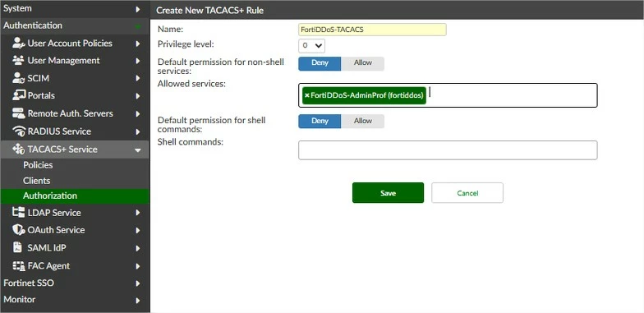Click the LDAP Service icon
The width and height of the screenshot is (644, 313).
(18, 212)
